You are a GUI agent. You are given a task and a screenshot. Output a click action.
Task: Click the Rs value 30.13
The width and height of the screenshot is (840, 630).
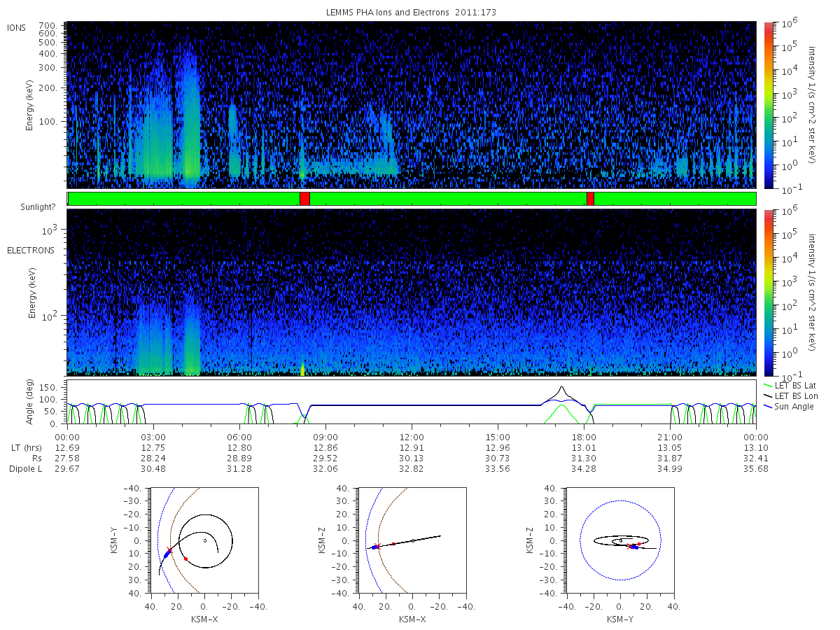tap(412, 458)
